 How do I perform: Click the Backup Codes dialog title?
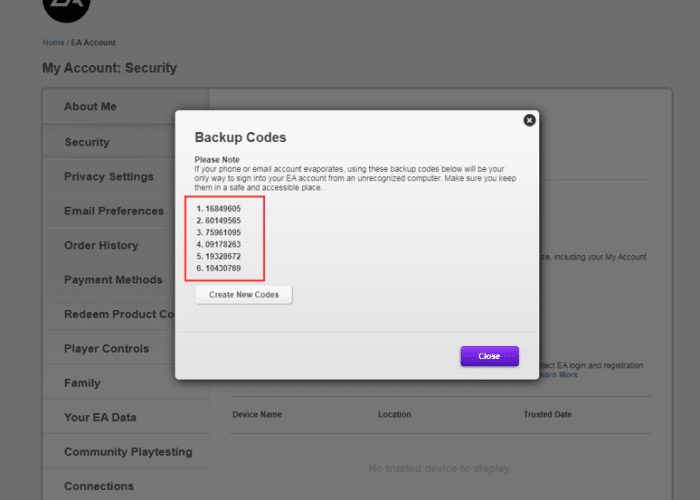pos(240,137)
